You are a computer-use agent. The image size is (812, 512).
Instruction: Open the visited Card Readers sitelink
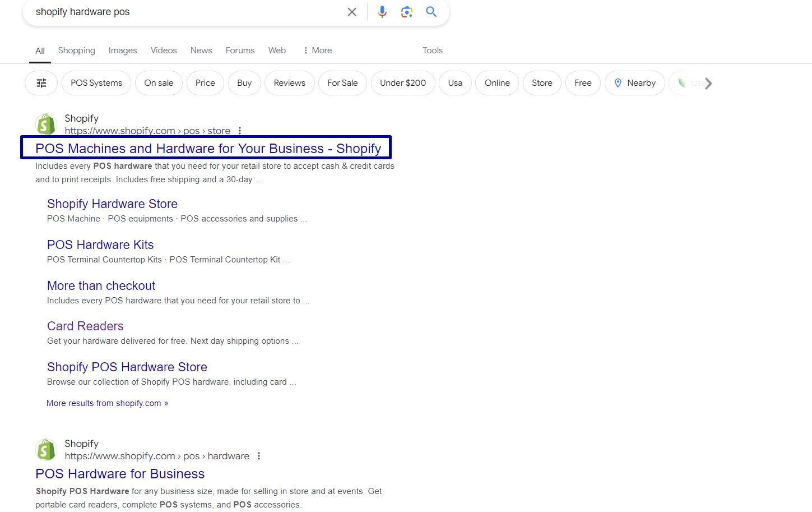85,326
